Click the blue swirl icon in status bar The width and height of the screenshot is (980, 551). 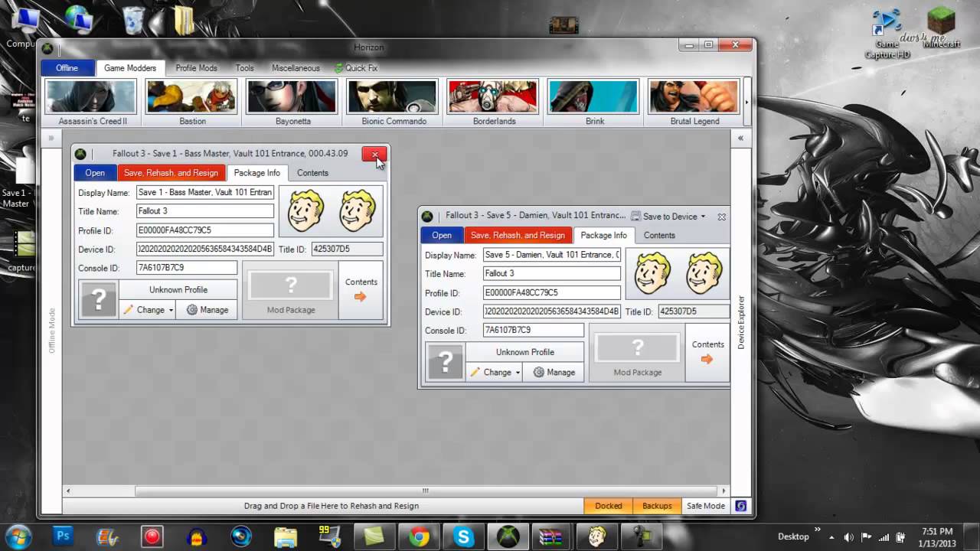click(x=741, y=506)
